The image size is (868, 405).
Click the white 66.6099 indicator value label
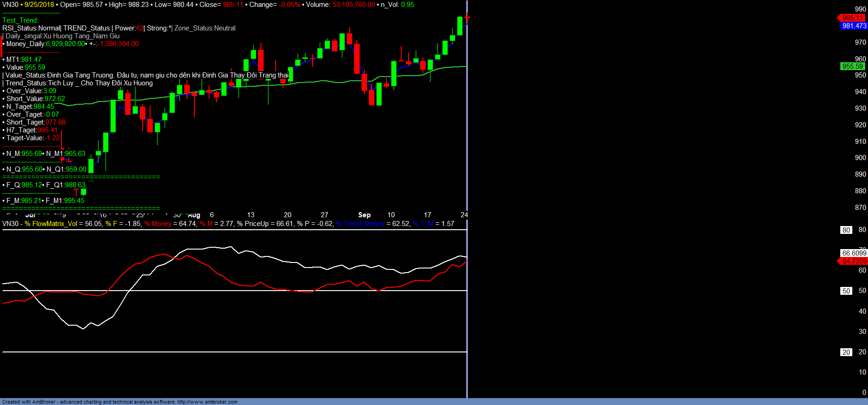coord(854,253)
